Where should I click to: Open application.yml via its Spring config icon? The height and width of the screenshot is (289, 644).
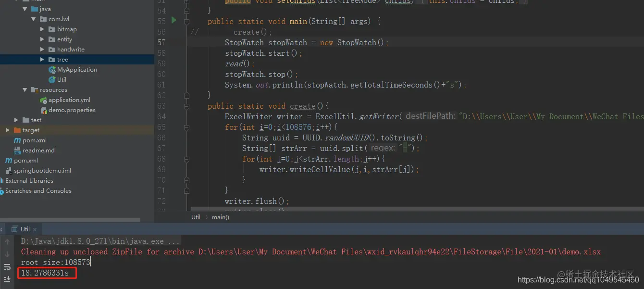(43, 100)
